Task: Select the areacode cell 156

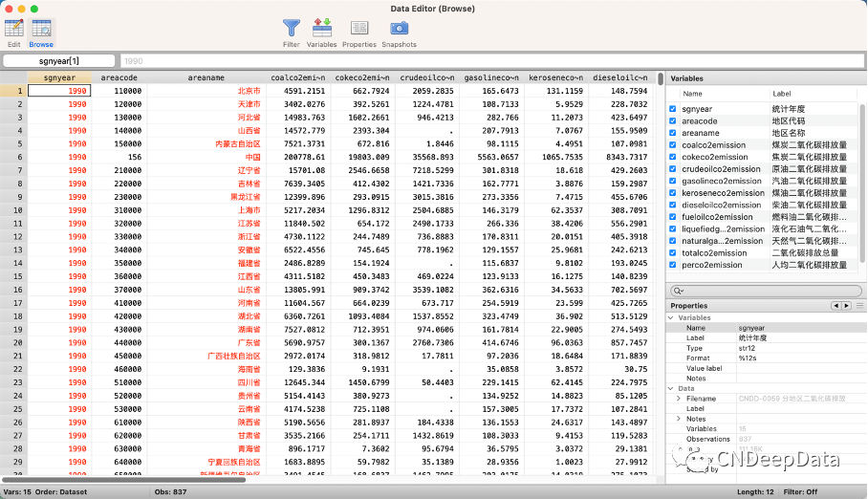Action: click(x=119, y=158)
